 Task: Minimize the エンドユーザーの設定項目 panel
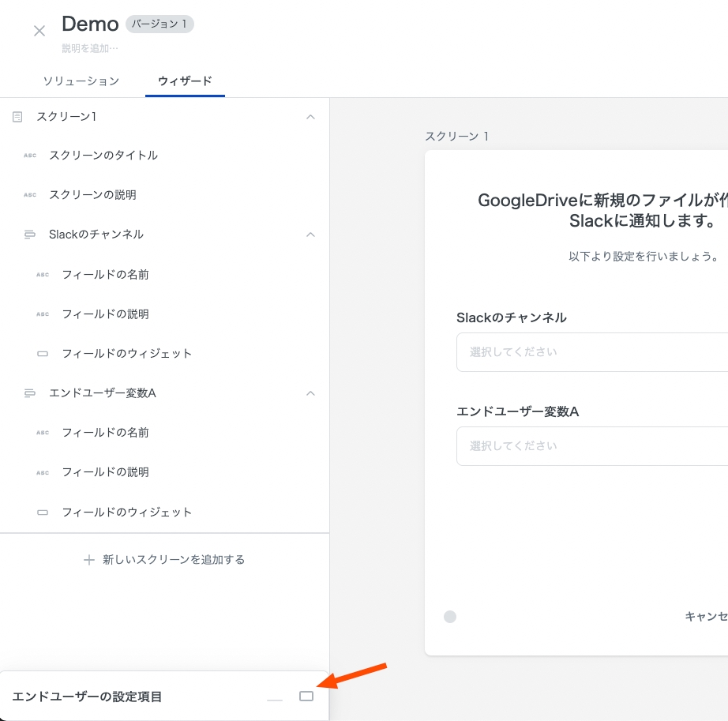[x=274, y=699]
